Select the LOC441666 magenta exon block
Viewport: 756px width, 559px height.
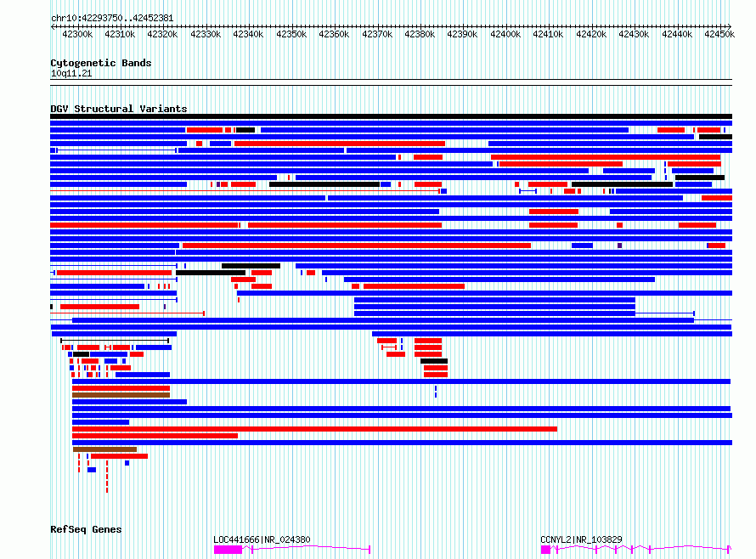(228, 550)
